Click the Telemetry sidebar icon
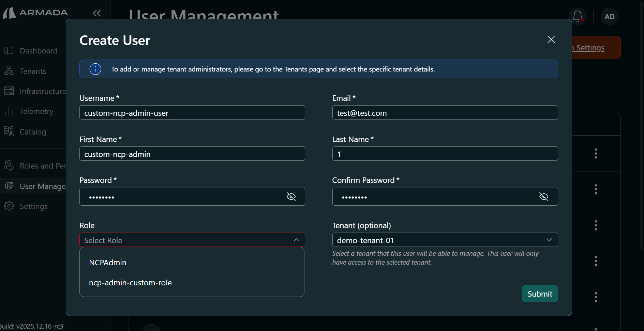Screen dimensions: 644x331 [x=9, y=111]
